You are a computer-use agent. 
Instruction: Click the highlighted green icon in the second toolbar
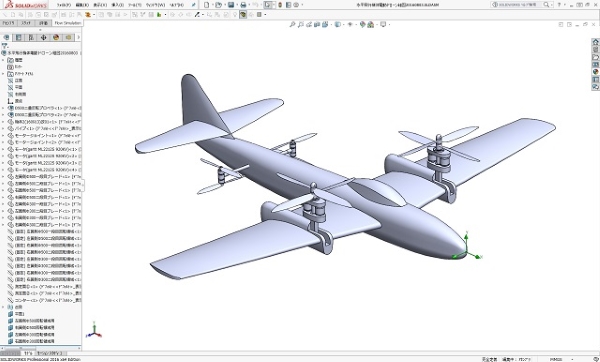pyautogui.click(x=243, y=15)
